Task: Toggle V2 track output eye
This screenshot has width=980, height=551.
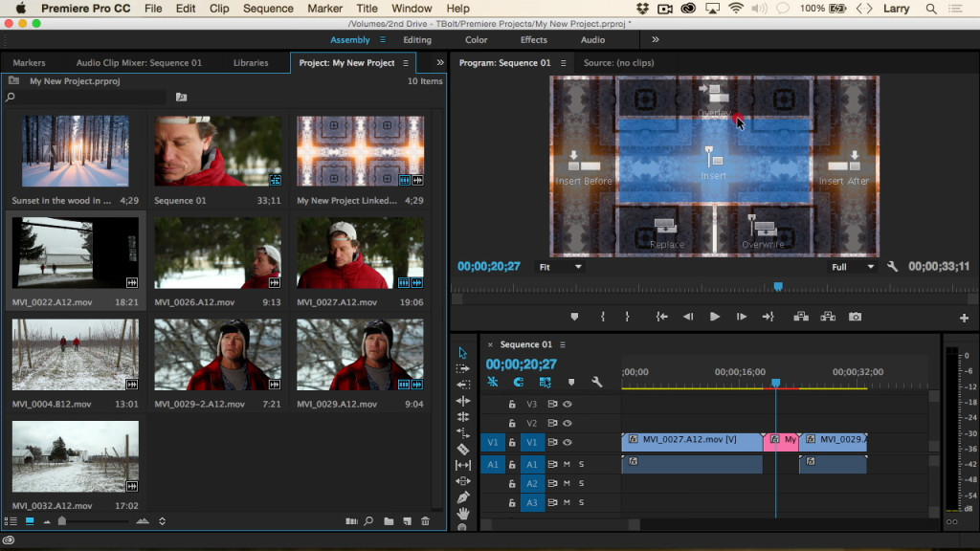Action: coord(568,423)
